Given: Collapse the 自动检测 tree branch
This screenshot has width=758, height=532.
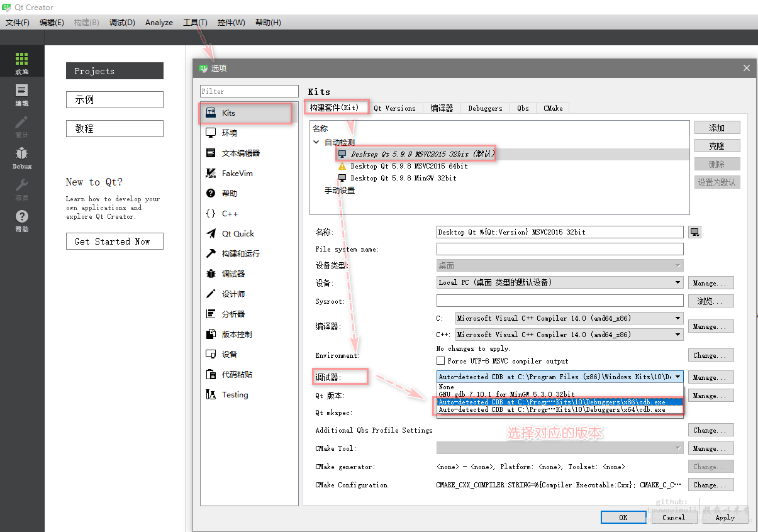Looking at the screenshot, I should tap(316, 142).
